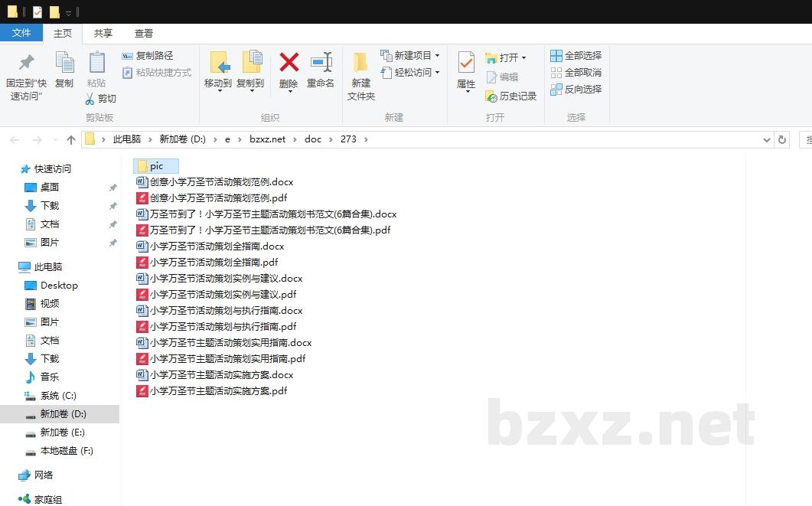Click Select all (全部选择) button
Screen dimensions: 812x506
pyautogui.click(x=576, y=56)
